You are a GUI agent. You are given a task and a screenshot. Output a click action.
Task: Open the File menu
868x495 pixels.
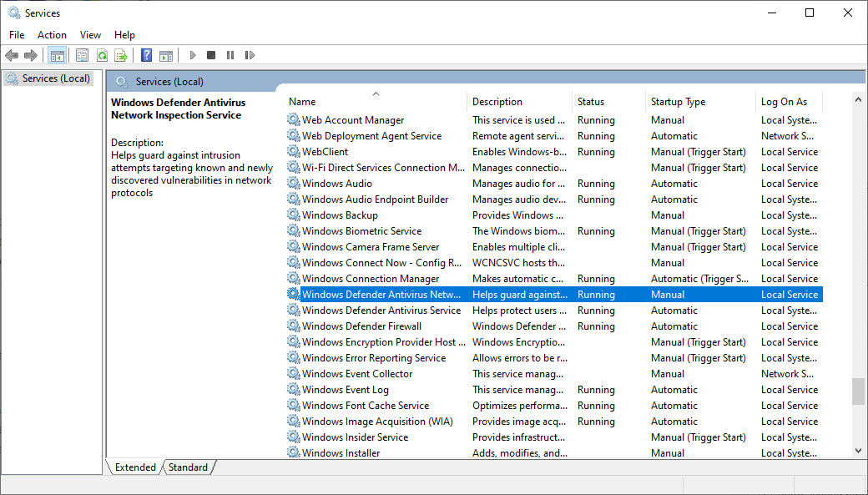point(17,35)
